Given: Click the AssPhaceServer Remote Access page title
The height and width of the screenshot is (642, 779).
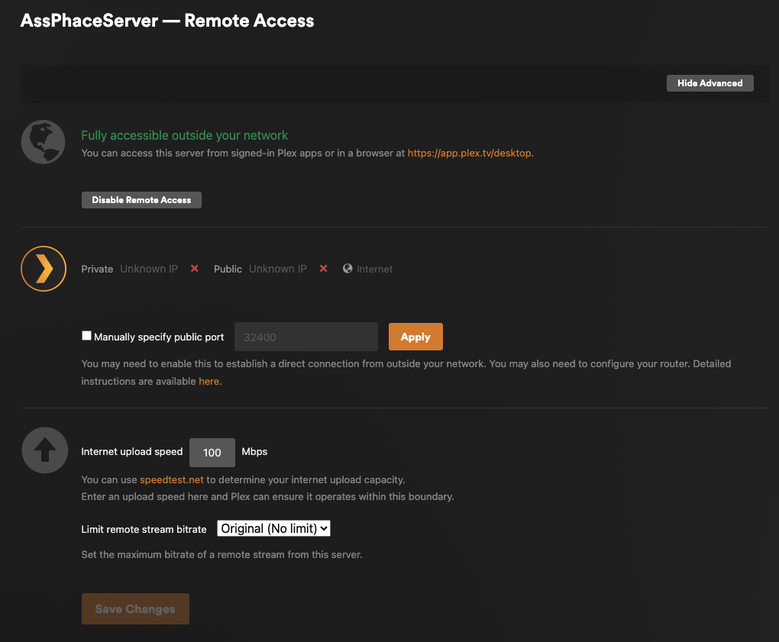Looking at the screenshot, I should pos(167,20).
